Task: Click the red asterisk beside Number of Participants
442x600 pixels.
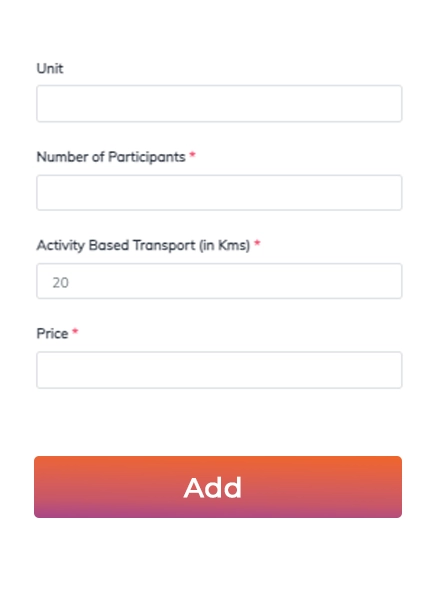Action: point(192,155)
